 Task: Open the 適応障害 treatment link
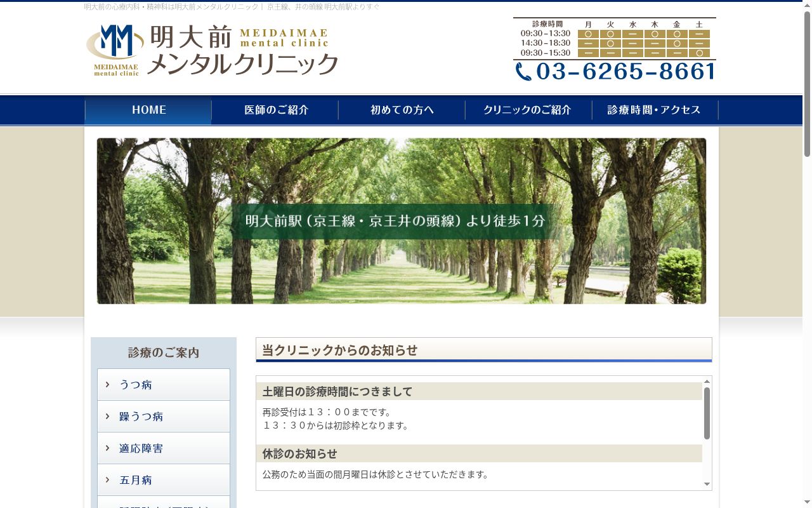(164, 448)
